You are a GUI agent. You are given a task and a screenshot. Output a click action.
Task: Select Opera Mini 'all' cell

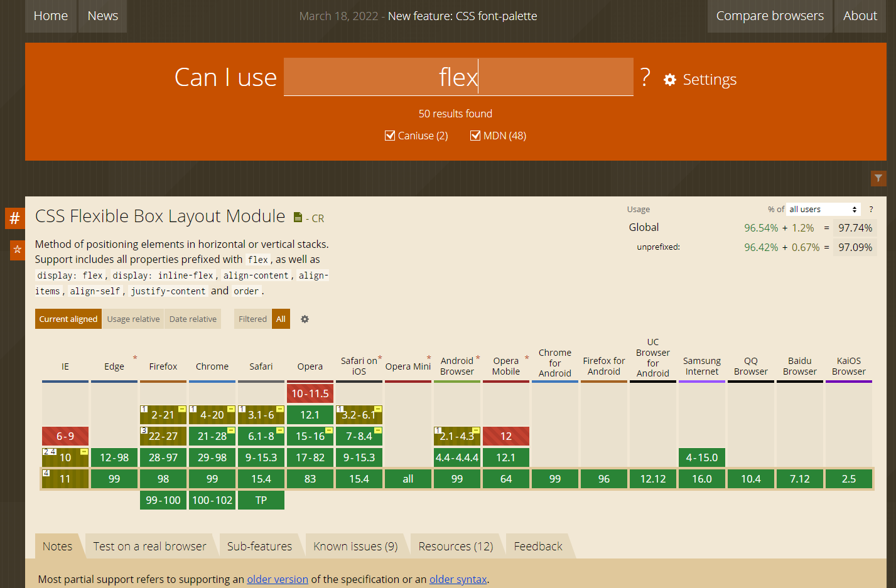click(408, 479)
